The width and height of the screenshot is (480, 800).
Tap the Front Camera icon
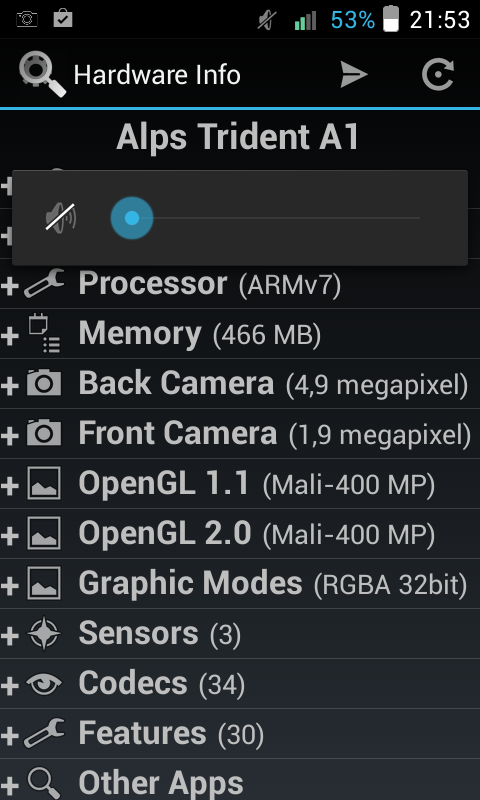tap(44, 433)
